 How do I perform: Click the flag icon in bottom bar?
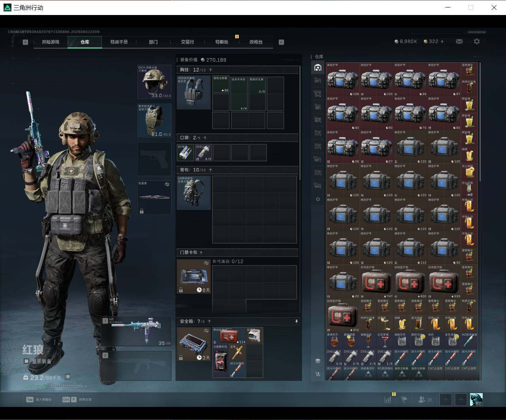(404, 399)
